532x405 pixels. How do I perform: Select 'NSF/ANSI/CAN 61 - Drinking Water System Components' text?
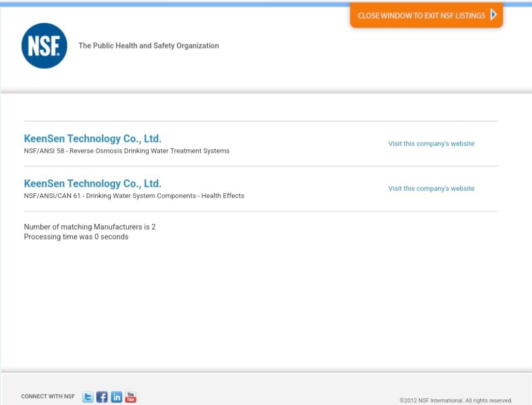click(110, 196)
